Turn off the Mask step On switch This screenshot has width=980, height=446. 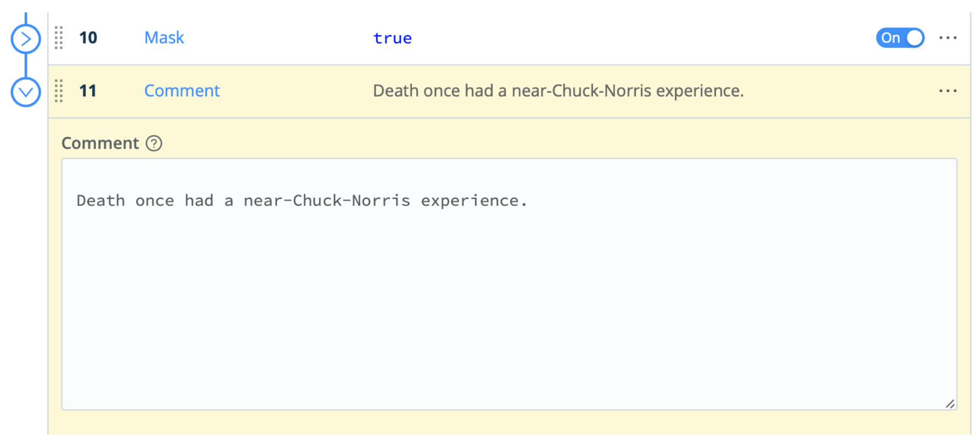point(900,38)
